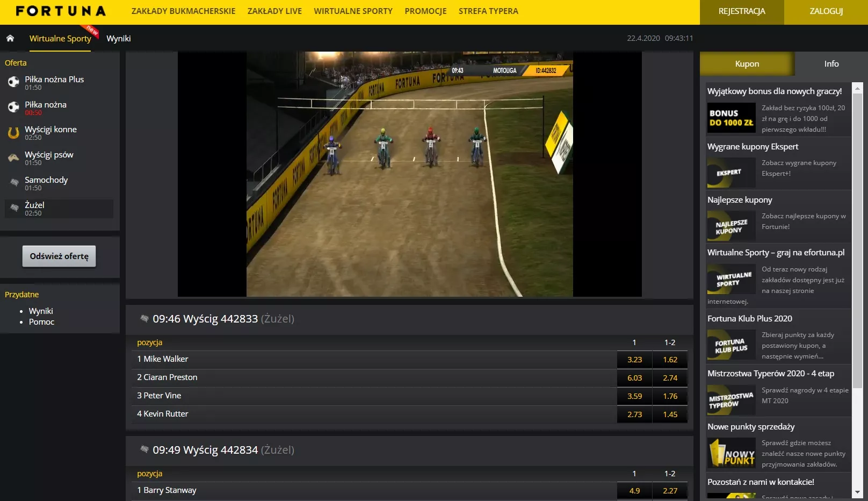Pick odds 3.23 for Mike Walker
The height and width of the screenshot is (501, 868).
pyautogui.click(x=634, y=360)
